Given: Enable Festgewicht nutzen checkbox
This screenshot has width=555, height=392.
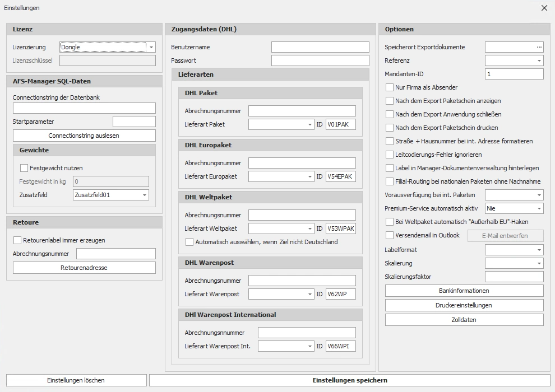Looking at the screenshot, I should point(24,168).
